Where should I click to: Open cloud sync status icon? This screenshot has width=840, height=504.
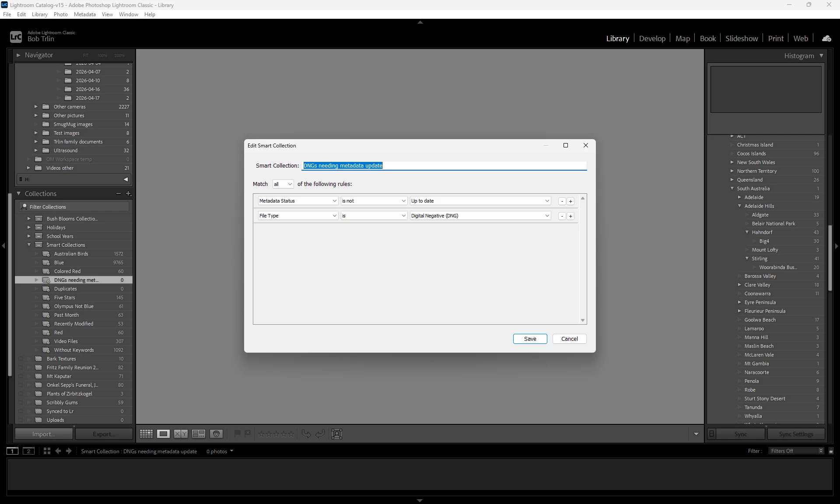point(826,38)
